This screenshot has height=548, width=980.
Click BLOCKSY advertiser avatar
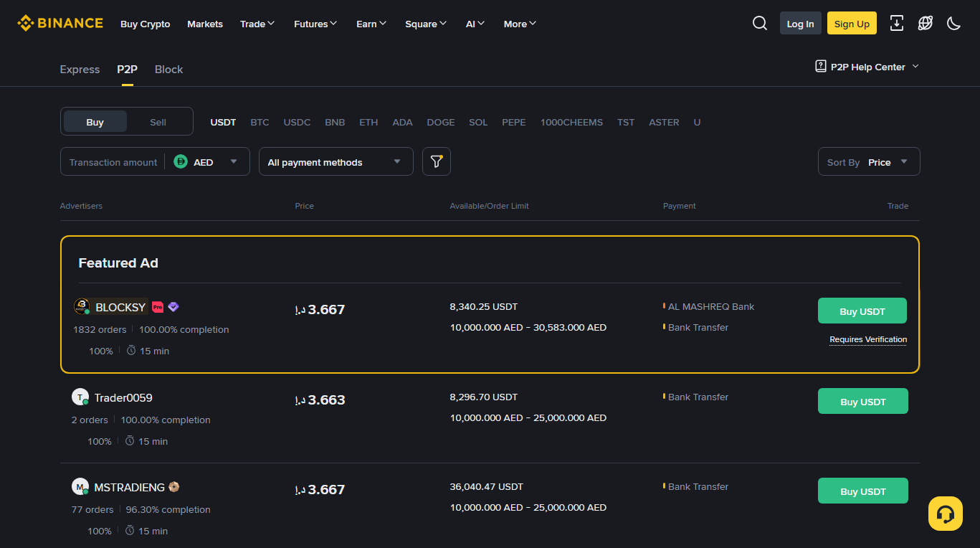82,307
